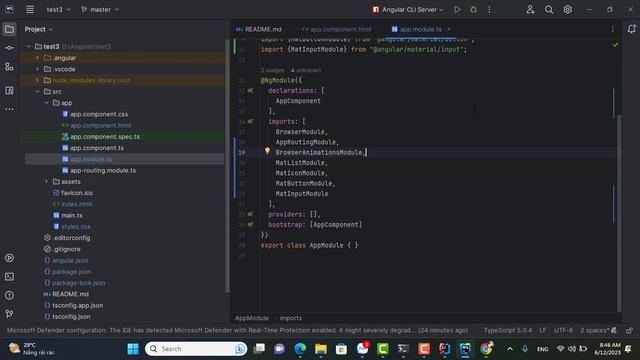Close the app.module.ts tab
This screenshot has width=640, height=360.
(449, 29)
